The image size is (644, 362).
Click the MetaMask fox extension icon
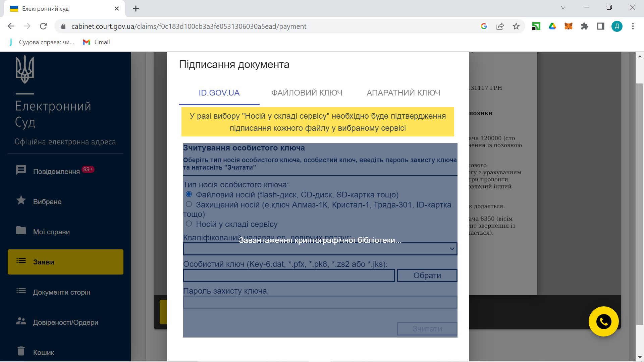click(x=568, y=26)
